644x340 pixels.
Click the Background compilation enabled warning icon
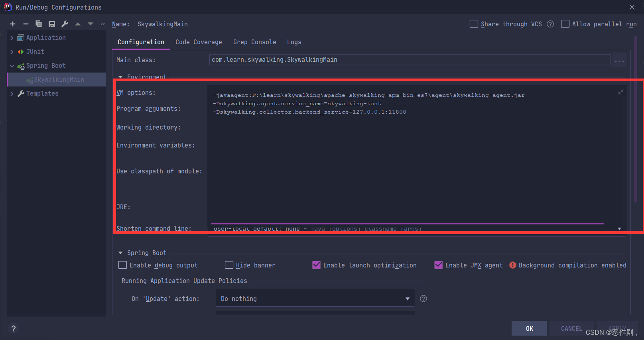[x=513, y=265]
